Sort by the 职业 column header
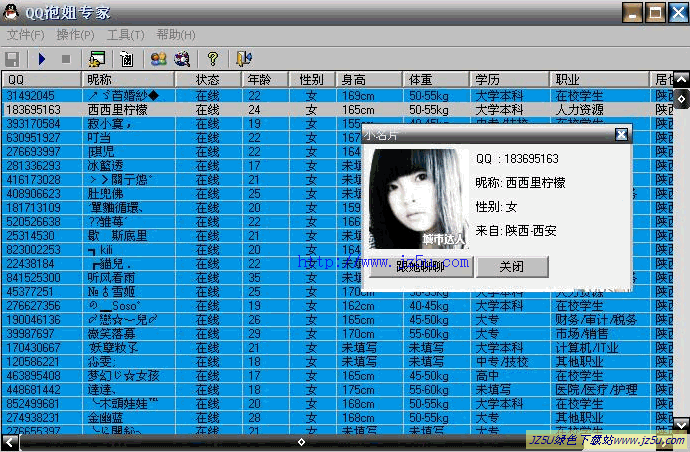This screenshot has width=690, height=452. [600, 80]
